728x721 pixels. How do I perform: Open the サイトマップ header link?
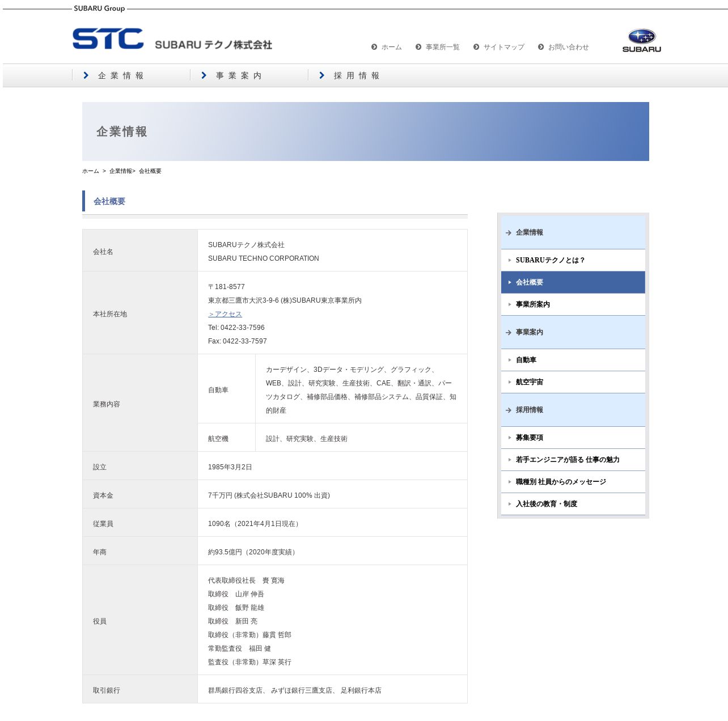point(503,47)
